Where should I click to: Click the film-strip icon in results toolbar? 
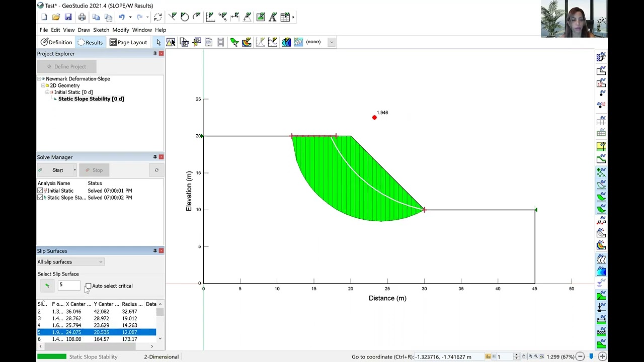click(x=220, y=42)
